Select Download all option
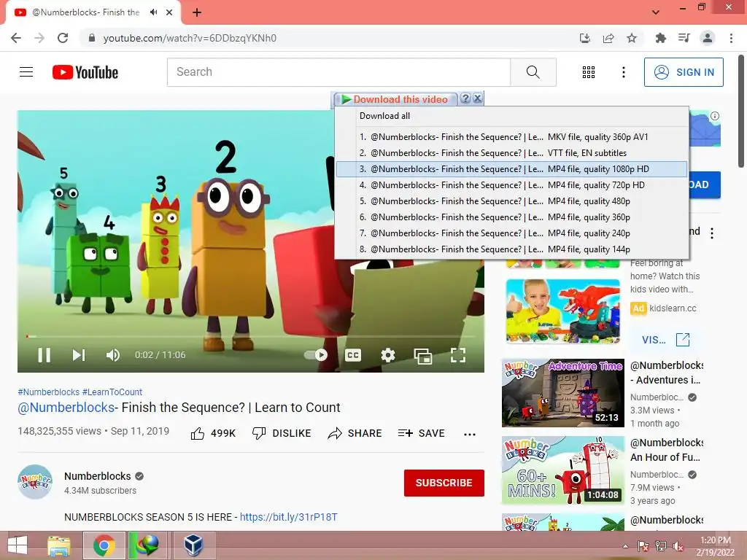Image resolution: width=747 pixels, height=560 pixels. pyautogui.click(x=511, y=116)
